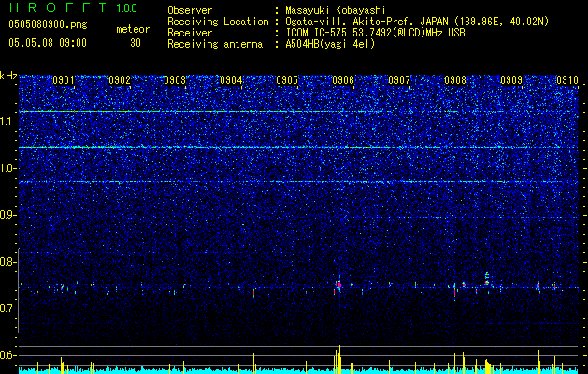Viewport: 588px width, 374px height.
Task: Click the 0908 time marker
Action: [x=455, y=80]
